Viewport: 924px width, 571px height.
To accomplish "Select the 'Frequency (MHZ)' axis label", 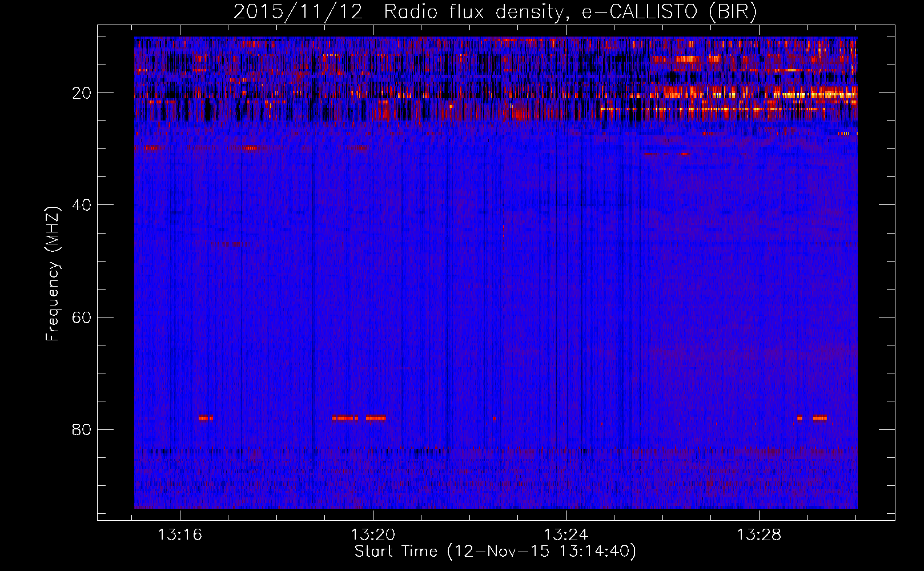I will [x=53, y=274].
